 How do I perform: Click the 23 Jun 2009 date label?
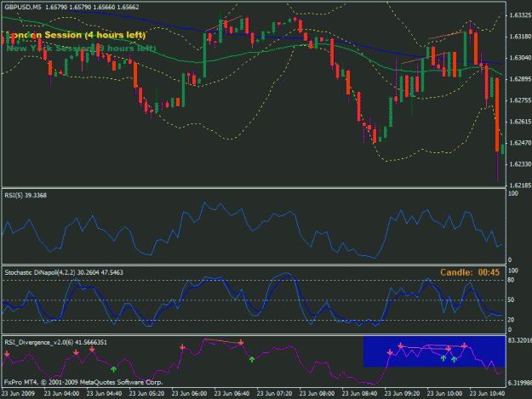click(18, 394)
